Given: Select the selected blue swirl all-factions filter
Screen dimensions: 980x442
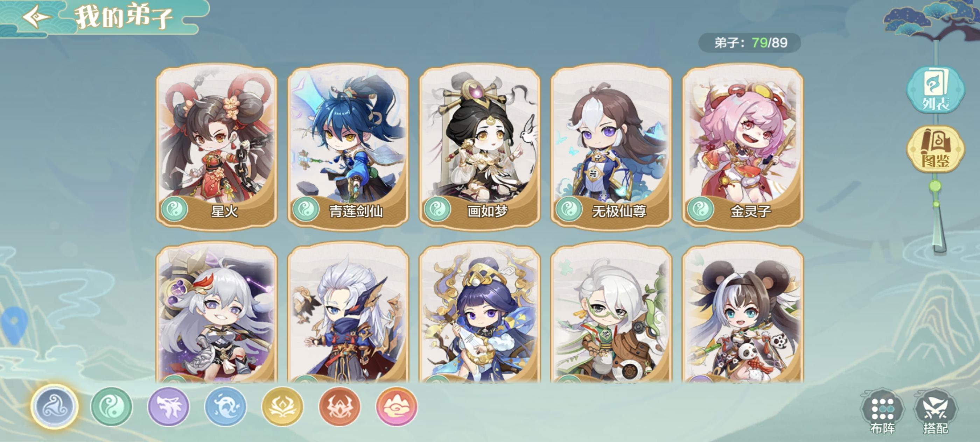Looking at the screenshot, I should [55, 407].
